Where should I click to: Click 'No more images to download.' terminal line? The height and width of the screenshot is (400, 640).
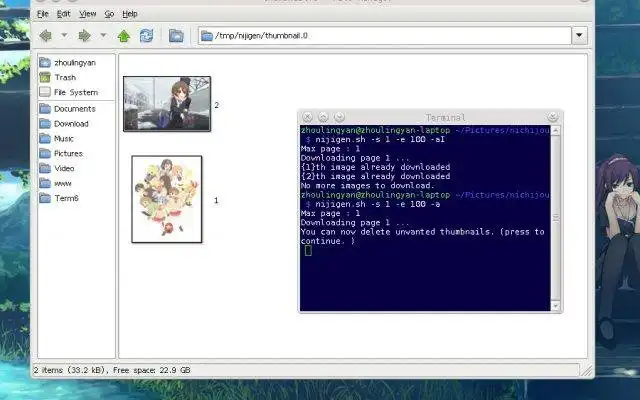click(366, 186)
